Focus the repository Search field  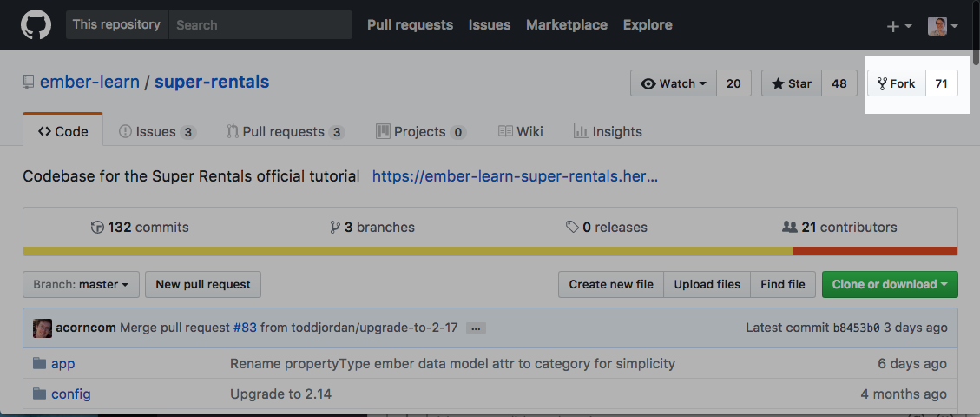pos(260,25)
